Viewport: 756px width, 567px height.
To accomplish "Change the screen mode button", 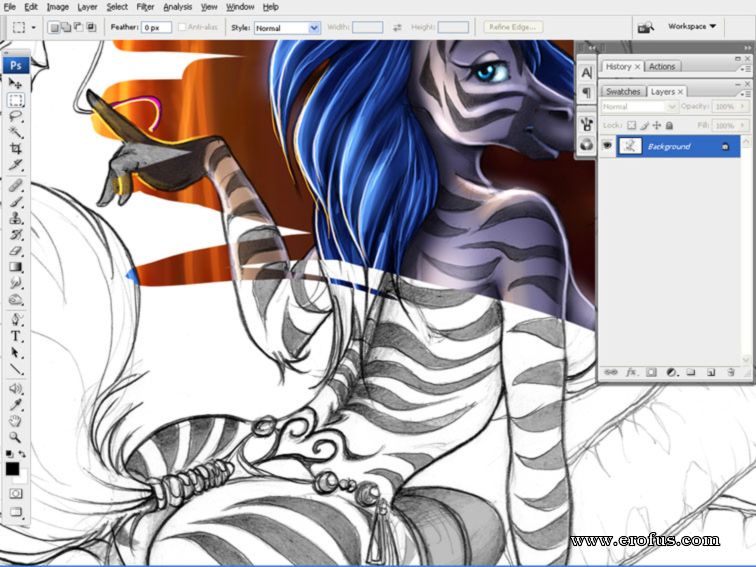I will [x=15, y=512].
